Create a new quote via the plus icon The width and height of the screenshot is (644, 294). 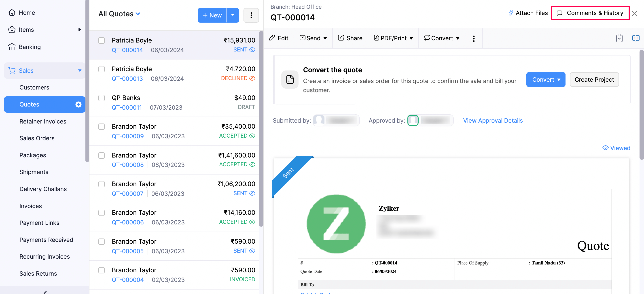tap(79, 104)
